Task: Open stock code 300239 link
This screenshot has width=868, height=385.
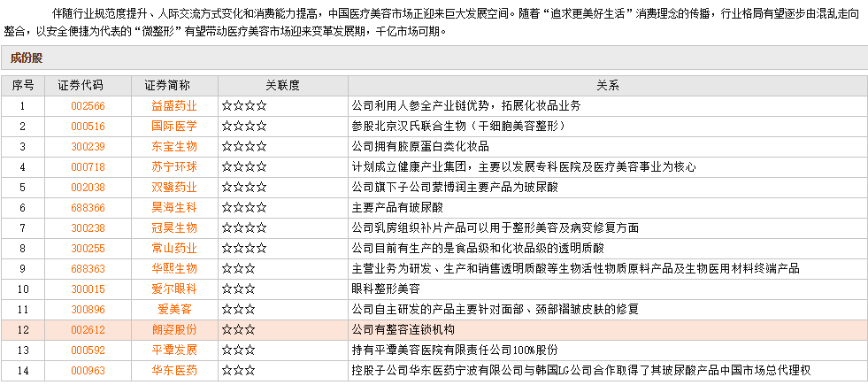Action: point(88,147)
